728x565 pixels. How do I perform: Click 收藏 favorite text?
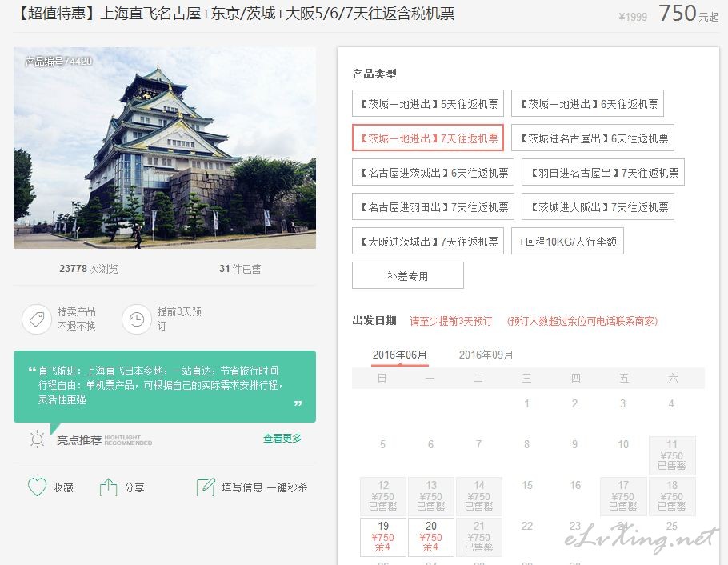[63, 487]
